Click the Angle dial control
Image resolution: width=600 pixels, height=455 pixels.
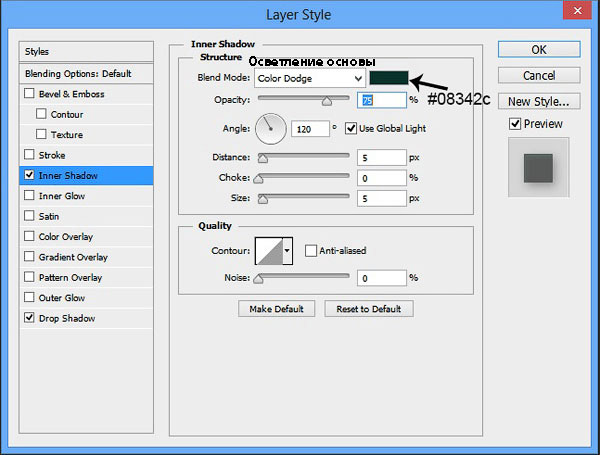271,127
